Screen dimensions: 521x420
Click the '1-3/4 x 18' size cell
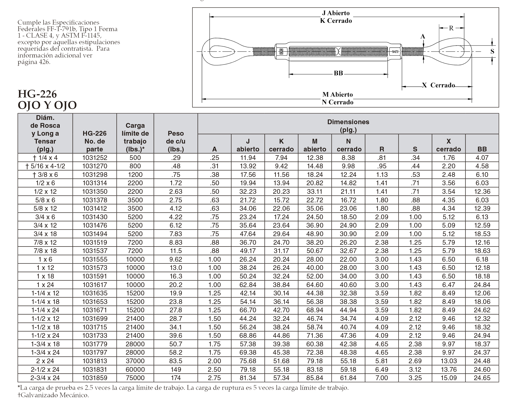click(45, 344)
